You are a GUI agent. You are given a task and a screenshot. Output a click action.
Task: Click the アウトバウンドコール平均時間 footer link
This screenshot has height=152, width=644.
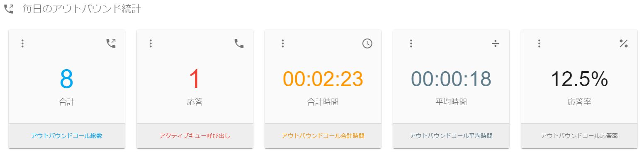(x=451, y=136)
